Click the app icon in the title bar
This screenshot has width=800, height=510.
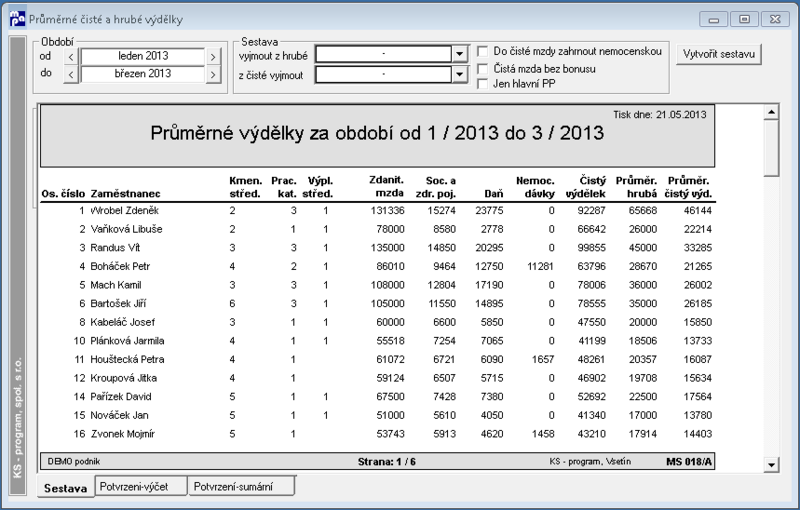tap(17, 19)
